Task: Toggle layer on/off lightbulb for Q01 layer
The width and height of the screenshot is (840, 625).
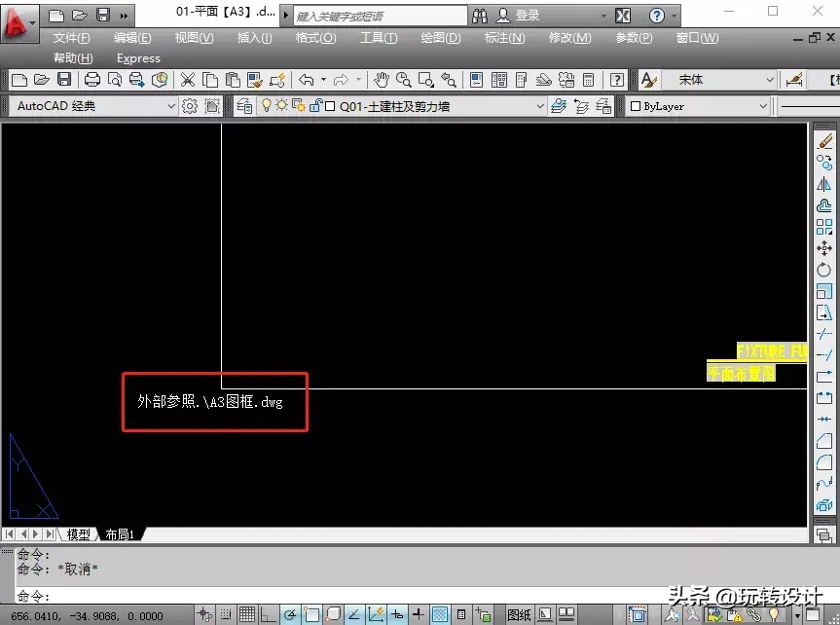Action: [267, 105]
